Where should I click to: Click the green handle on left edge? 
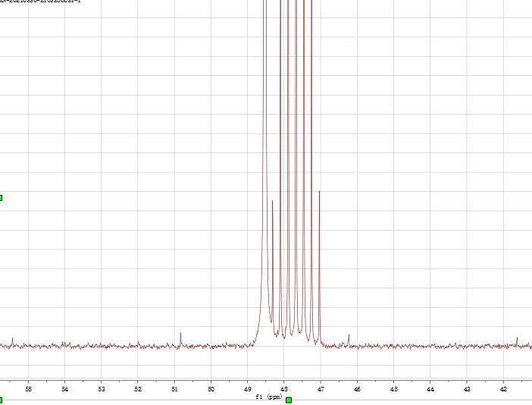(x=1, y=198)
